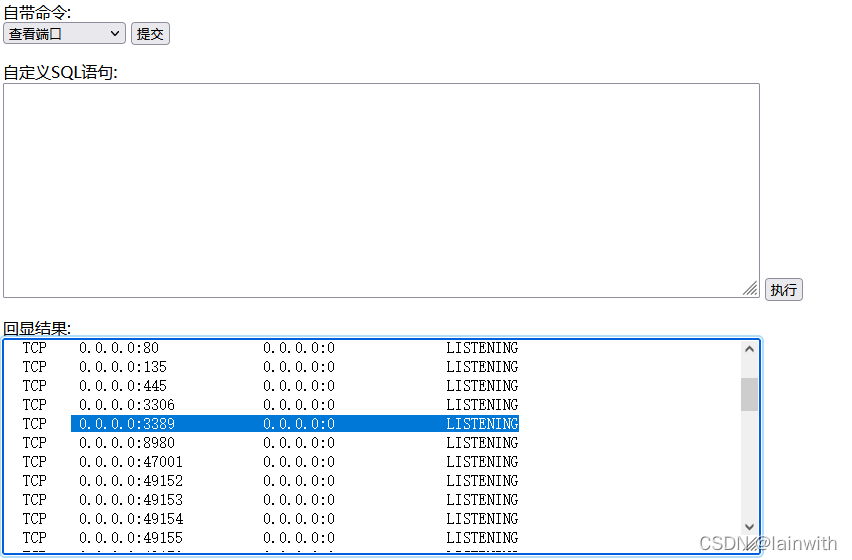This screenshot has height=560, width=852.
Task: Click LISTENING in the port 3306 row
Action: coord(482,405)
